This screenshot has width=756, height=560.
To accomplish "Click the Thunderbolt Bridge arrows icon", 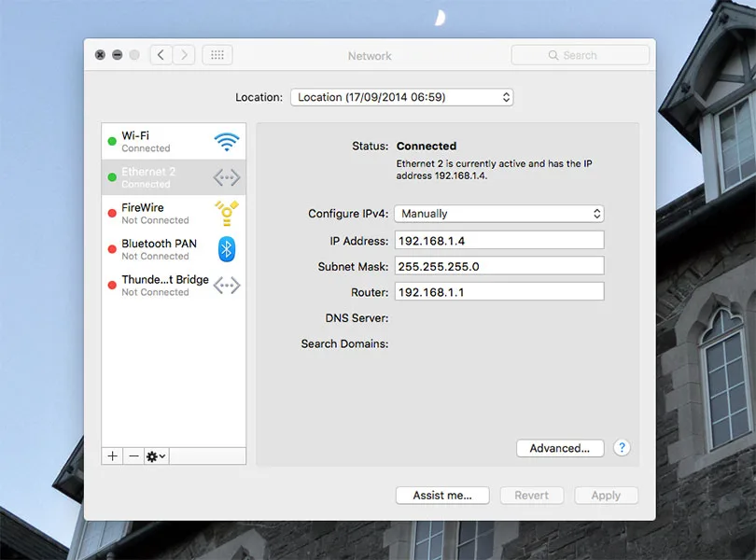I will (x=226, y=286).
